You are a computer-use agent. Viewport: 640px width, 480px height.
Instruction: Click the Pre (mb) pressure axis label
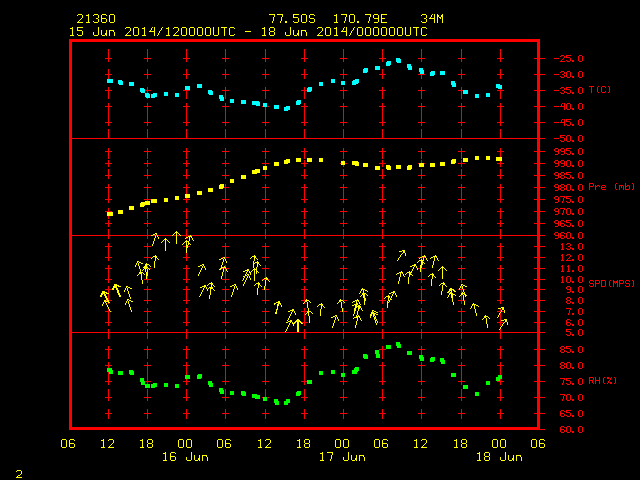[611, 187]
